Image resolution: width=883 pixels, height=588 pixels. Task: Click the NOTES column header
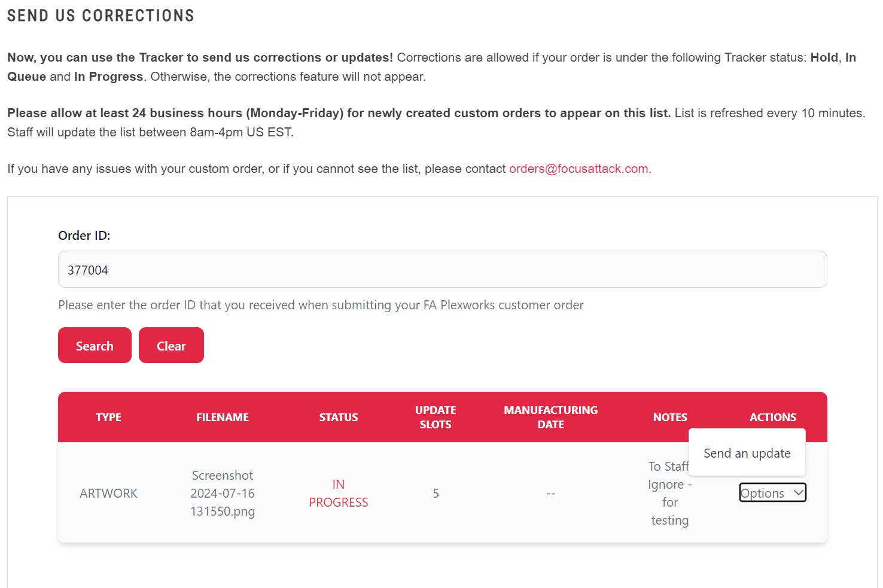(x=670, y=417)
